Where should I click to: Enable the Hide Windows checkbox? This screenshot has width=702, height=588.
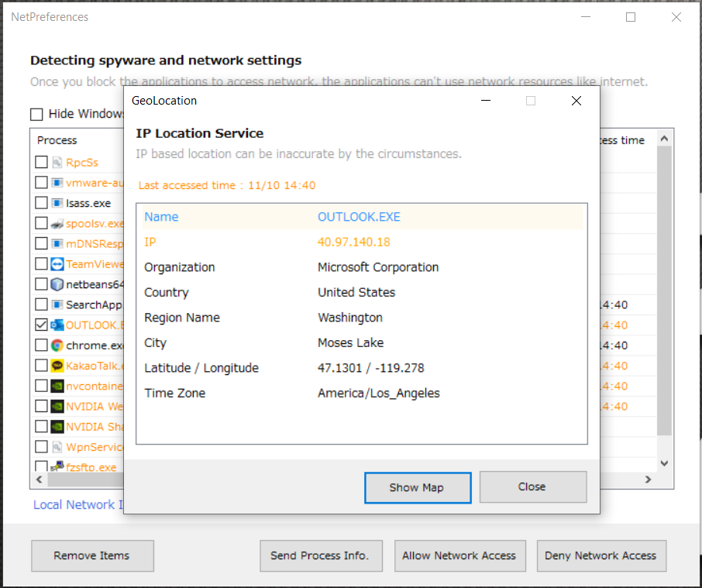tap(36, 114)
